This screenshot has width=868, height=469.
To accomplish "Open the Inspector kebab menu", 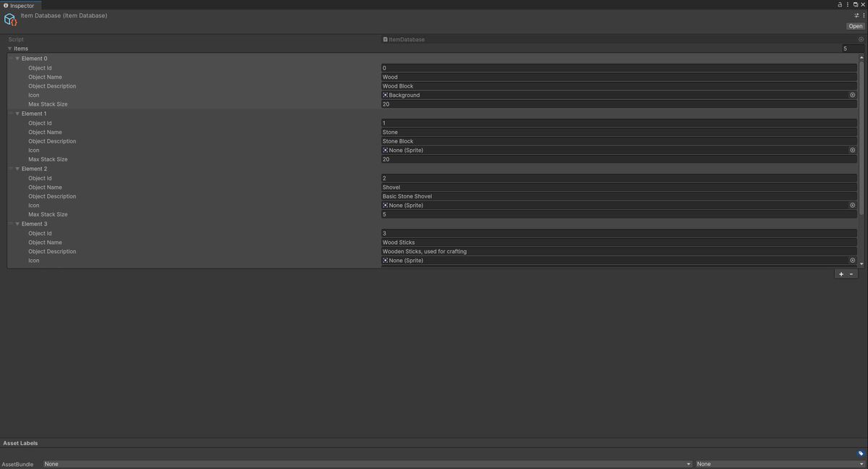I will point(847,4).
